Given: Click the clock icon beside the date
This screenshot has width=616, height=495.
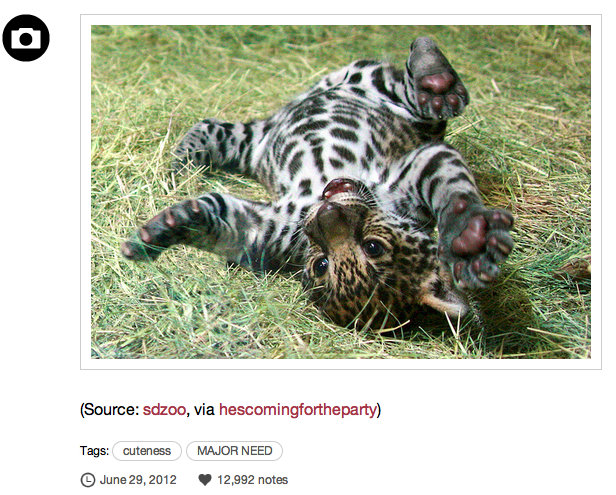Looking at the screenshot, I should pos(88,480).
